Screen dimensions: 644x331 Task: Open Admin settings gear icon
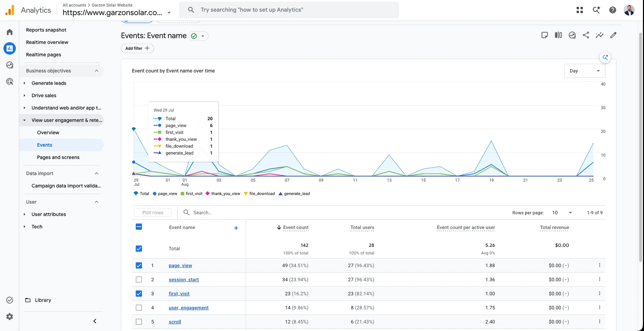click(x=10, y=317)
